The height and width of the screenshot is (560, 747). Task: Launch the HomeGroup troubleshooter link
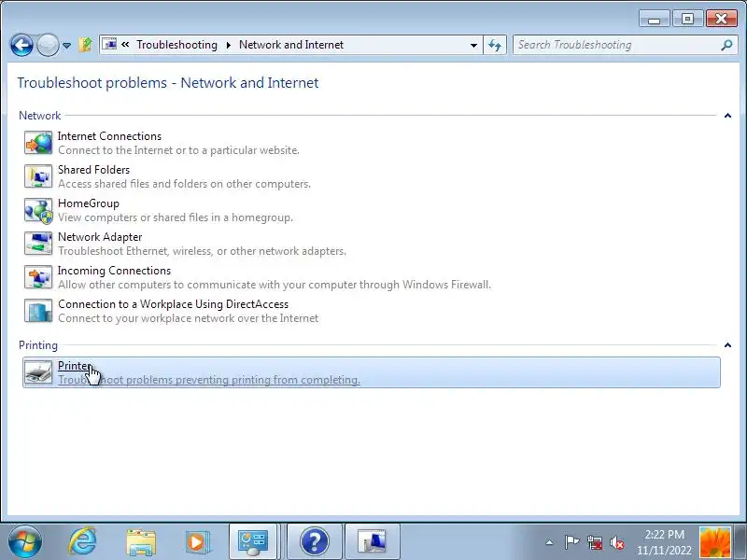coord(89,203)
